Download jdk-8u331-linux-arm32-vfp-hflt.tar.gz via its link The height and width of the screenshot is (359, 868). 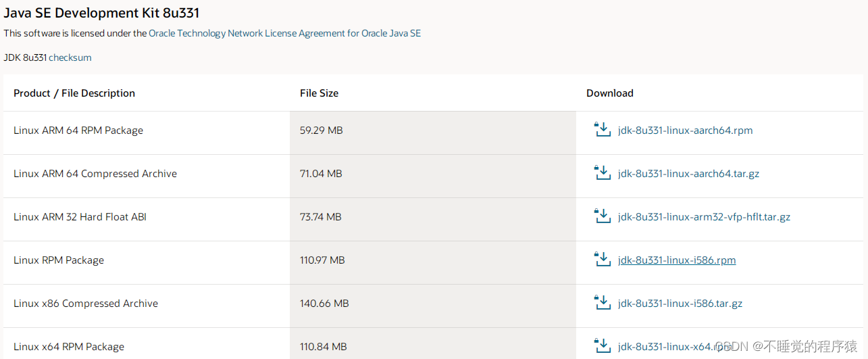(704, 217)
